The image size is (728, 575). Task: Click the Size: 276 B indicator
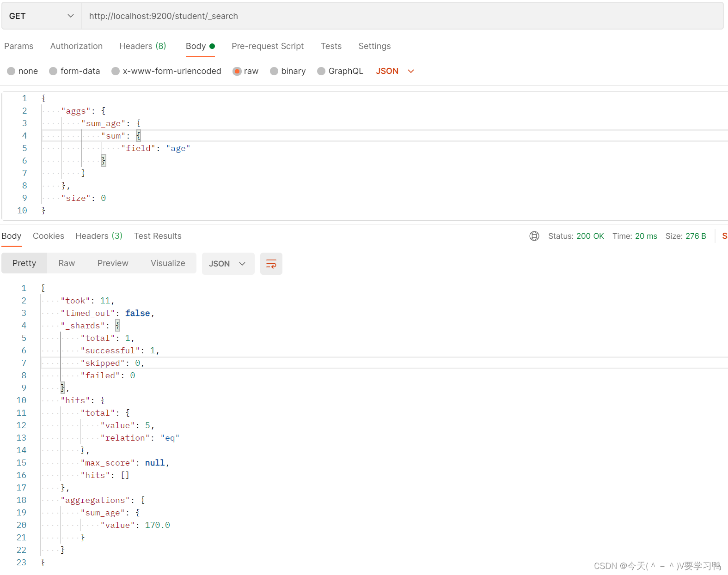point(685,236)
